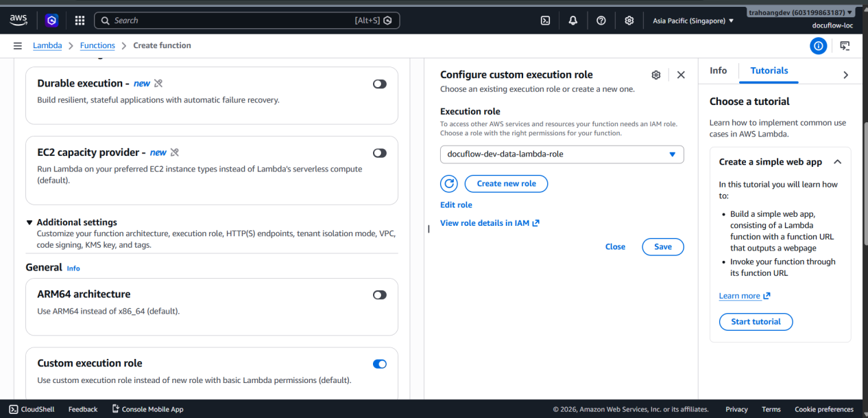Go to Functions breadcrumb link
The image size is (868, 418).
97,45
